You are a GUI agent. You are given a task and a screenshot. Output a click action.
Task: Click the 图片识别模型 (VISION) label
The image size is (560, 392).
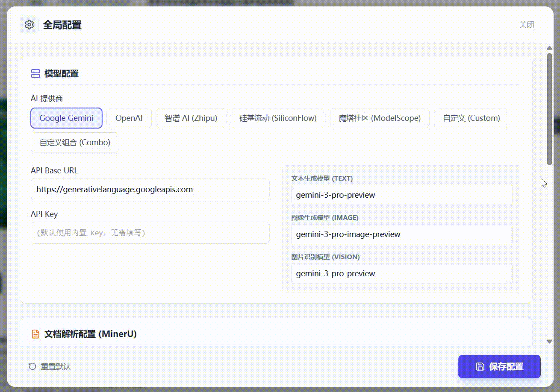point(326,257)
